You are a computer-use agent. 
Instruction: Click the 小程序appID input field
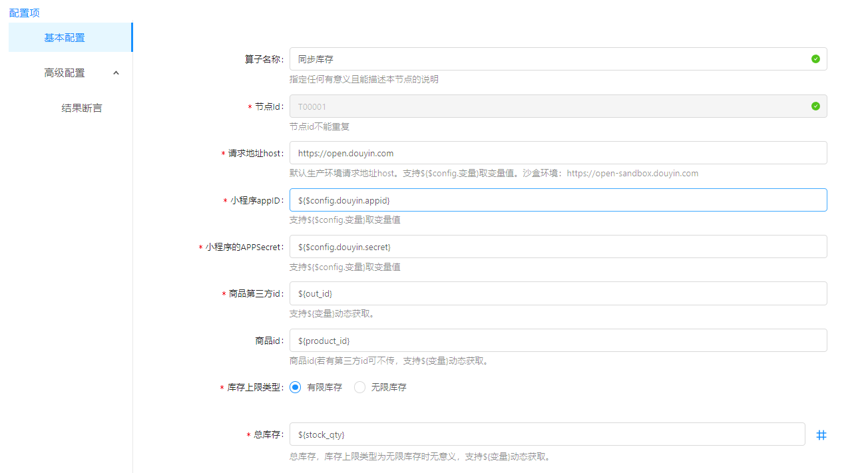558,200
